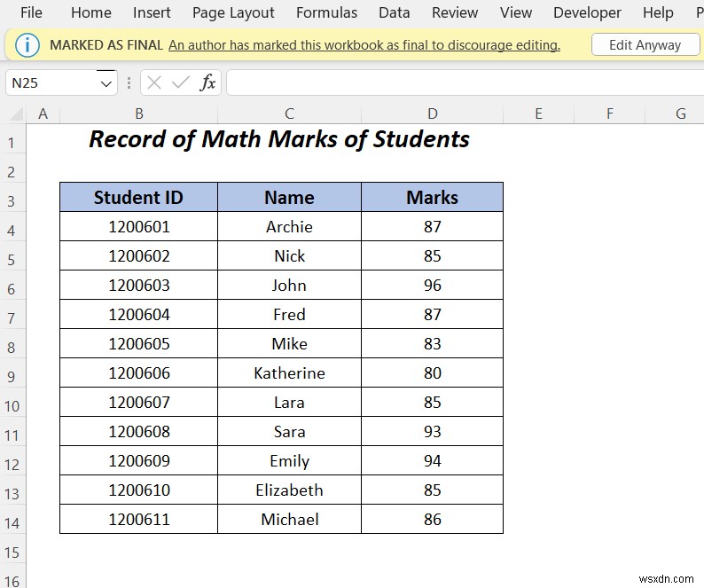The image size is (704, 588).
Task: Click the three-dot formula bar resize handle
Action: point(129,82)
